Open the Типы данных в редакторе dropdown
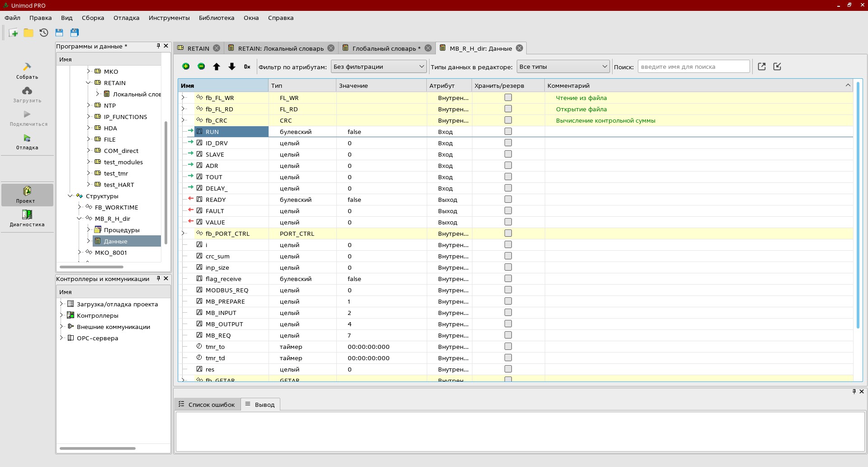This screenshot has width=868, height=467. click(563, 67)
